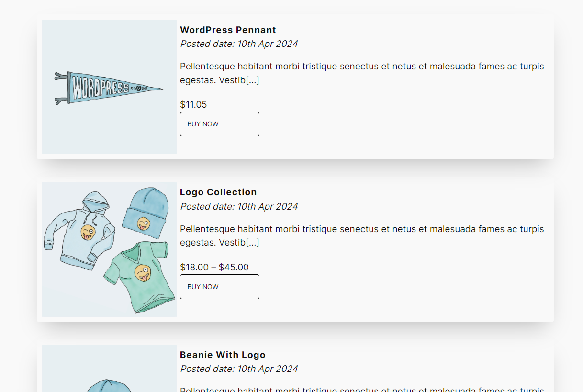Click the $11.05 price
The height and width of the screenshot is (392, 583).
(193, 104)
